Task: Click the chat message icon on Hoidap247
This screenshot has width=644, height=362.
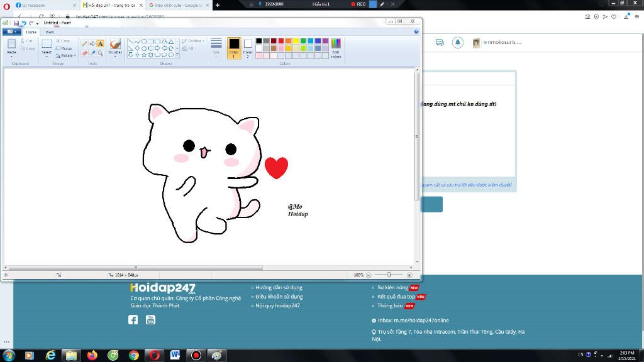Action: tap(440, 42)
